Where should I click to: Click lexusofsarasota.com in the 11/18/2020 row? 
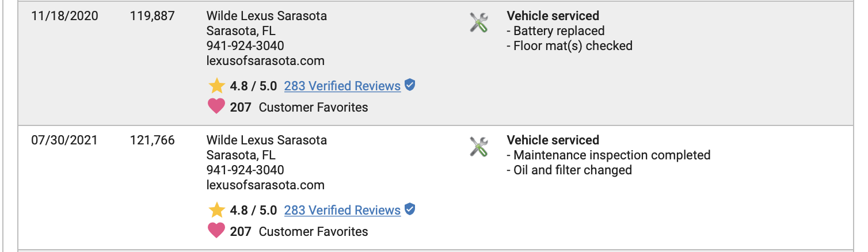(x=265, y=61)
